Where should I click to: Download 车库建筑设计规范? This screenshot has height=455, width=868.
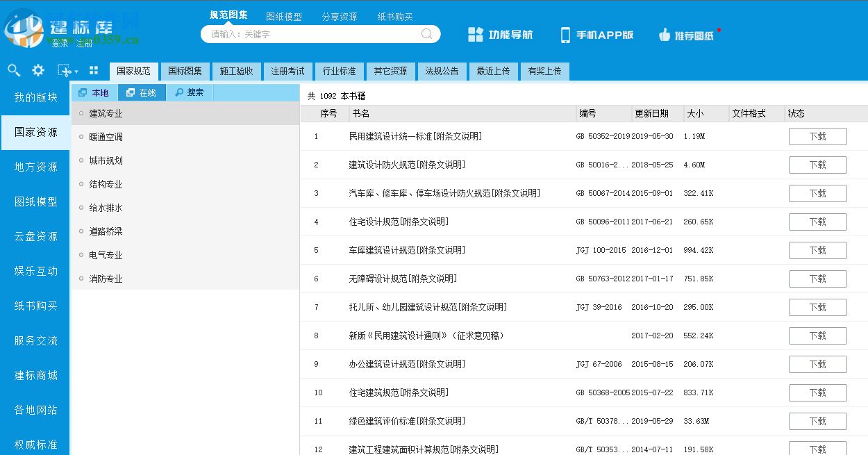coord(817,250)
